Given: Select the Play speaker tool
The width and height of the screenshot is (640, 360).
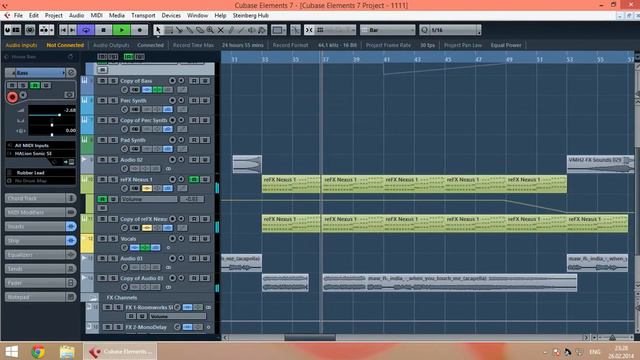Looking at the screenshot, I should pos(252,30).
